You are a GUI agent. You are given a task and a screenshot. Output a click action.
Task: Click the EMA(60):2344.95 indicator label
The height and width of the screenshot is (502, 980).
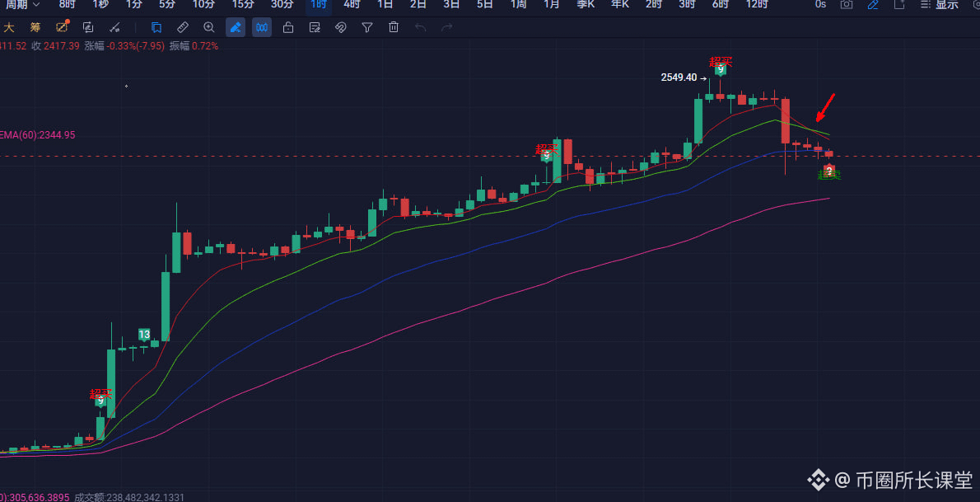tap(38, 134)
